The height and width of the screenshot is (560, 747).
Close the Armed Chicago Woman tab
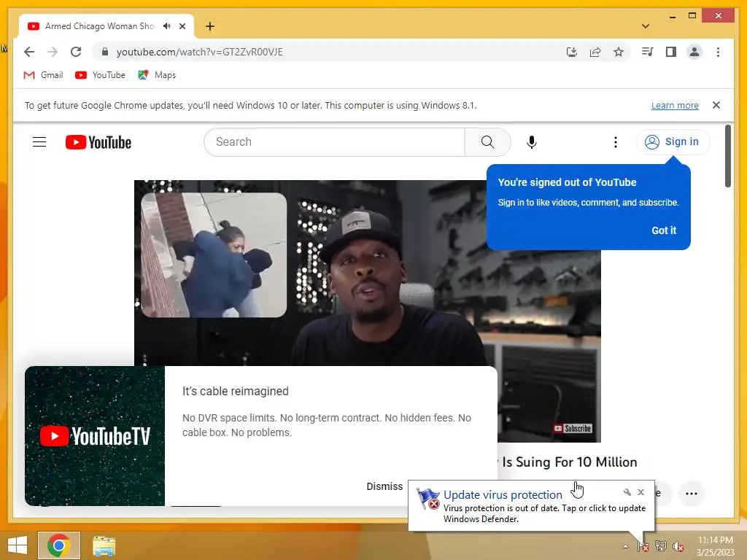pyautogui.click(x=182, y=26)
